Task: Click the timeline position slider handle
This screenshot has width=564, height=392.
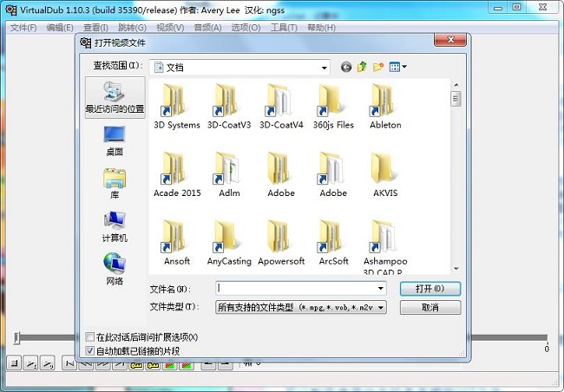Action: (16, 337)
